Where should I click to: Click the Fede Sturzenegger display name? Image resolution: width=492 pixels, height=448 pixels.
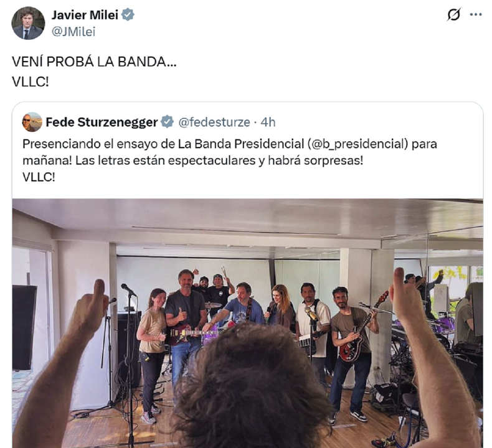click(102, 123)
